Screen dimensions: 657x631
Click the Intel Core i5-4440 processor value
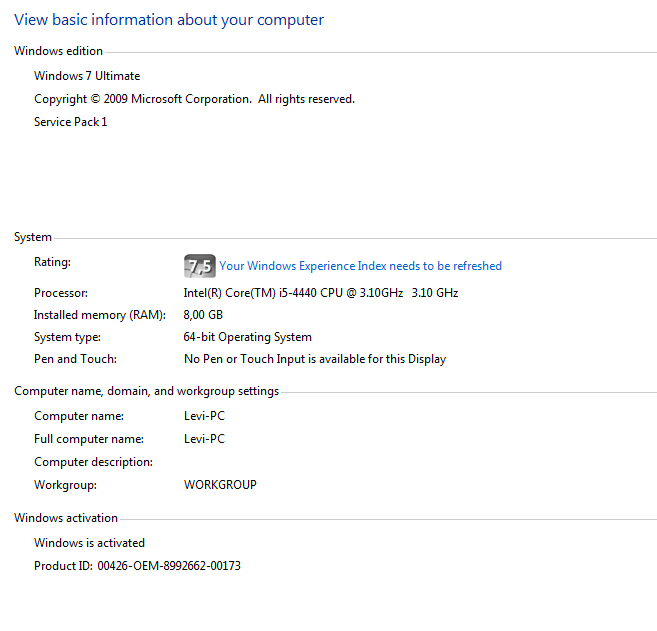tap(321, 293)
